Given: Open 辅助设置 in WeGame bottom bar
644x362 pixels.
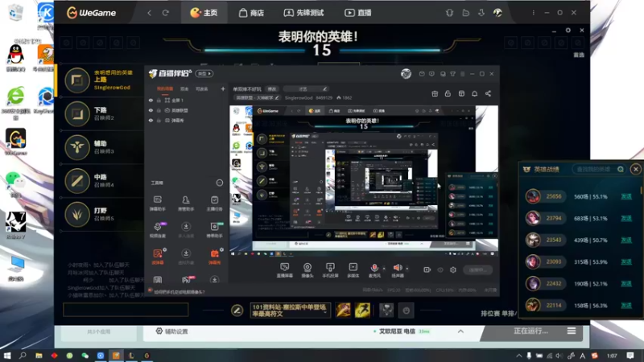Looking at the screenshot, I should (x=171, y=331).
